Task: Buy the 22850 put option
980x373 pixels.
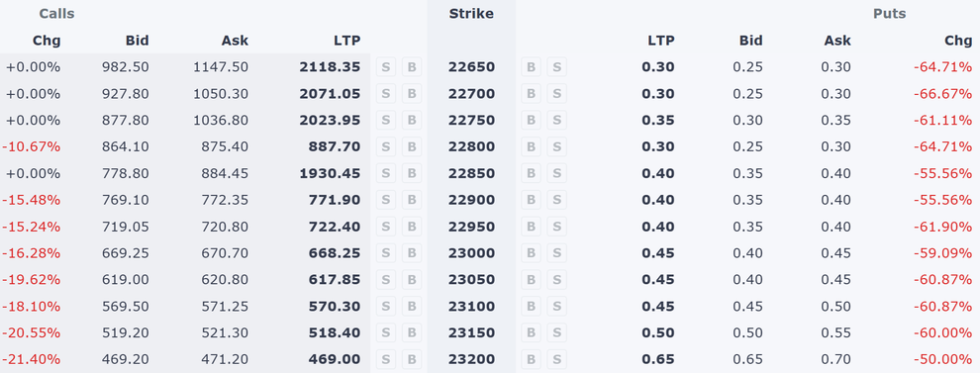Action: click(532, 173)
